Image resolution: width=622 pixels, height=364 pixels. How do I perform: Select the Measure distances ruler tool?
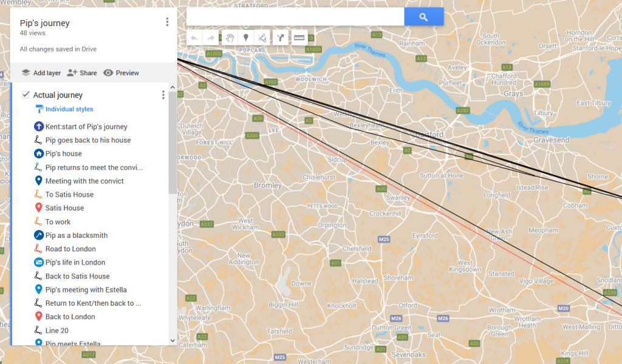coord(299,38)
